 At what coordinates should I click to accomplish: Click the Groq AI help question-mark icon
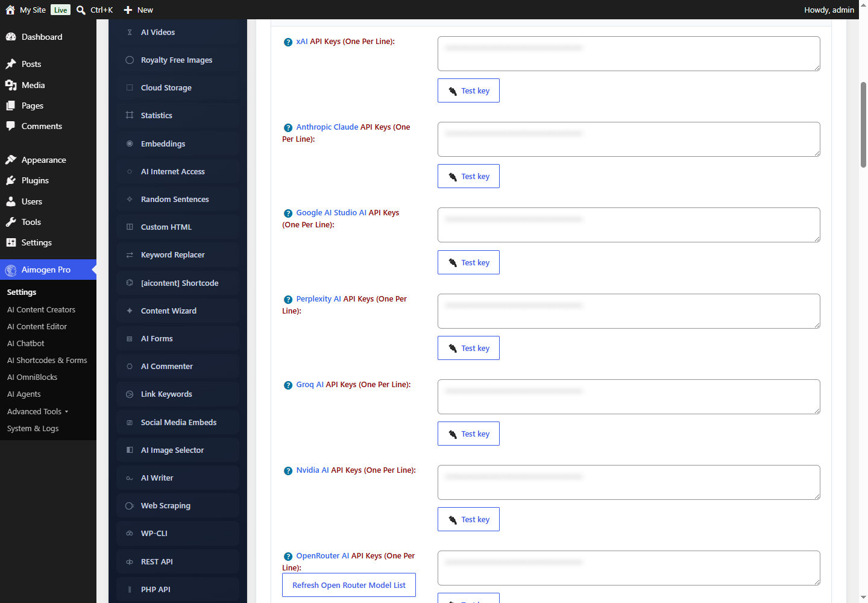[288, 385]
